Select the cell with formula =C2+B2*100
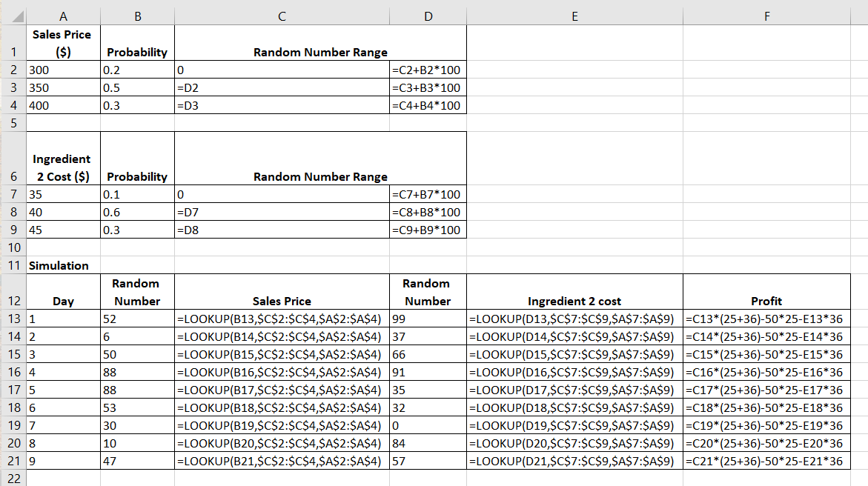The width and height of the screenshot is (868, 486). (x=428, y=70)
